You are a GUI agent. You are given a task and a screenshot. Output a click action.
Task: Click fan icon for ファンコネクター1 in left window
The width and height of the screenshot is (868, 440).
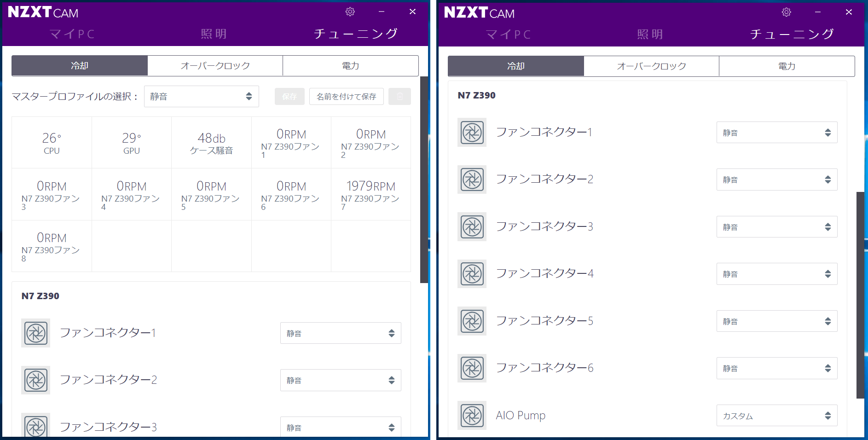point(36,333)
